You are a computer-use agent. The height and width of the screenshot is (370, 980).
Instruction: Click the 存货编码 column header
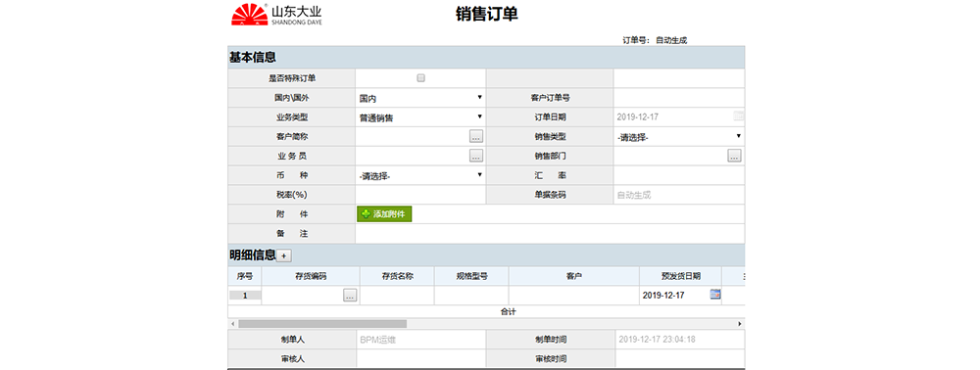tap(311, 276)
